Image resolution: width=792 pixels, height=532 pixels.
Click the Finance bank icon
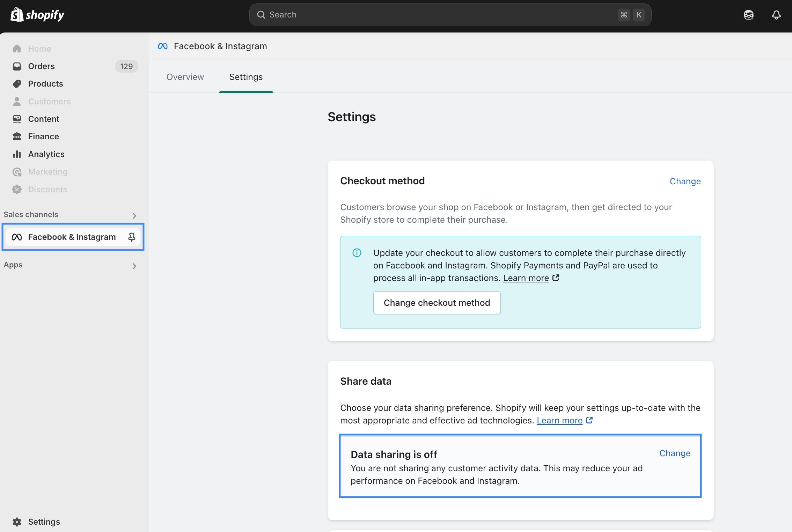tap(17, 136)
